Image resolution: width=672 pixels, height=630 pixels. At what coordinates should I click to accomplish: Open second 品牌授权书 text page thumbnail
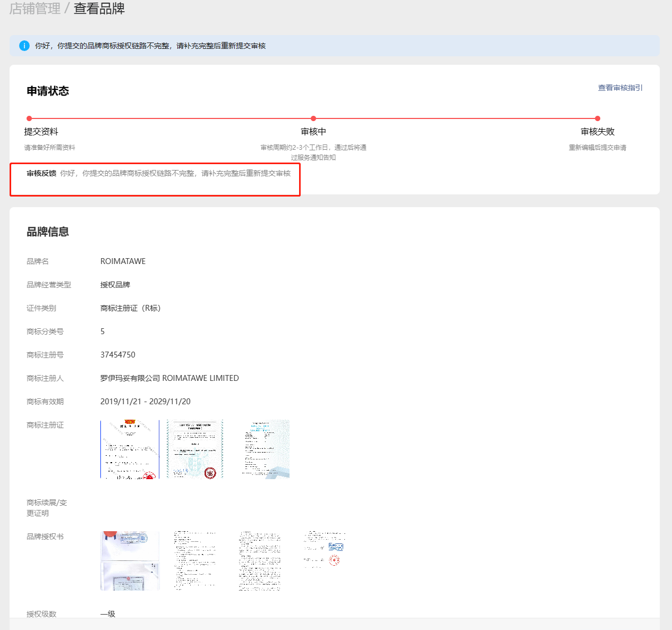[x=195, y=561]
